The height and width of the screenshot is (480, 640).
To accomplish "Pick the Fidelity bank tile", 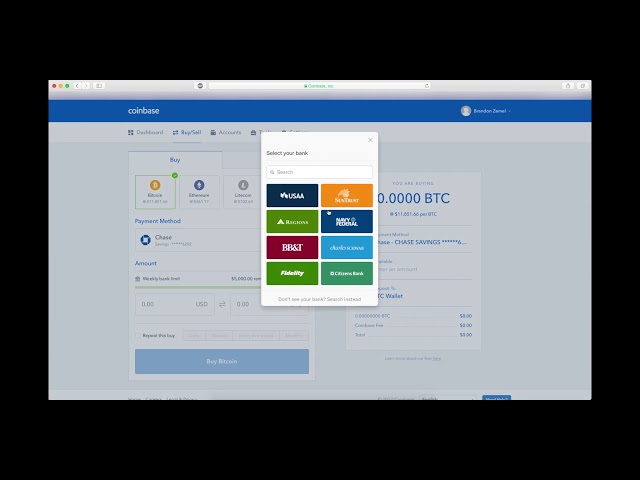I will click(292, 273).
